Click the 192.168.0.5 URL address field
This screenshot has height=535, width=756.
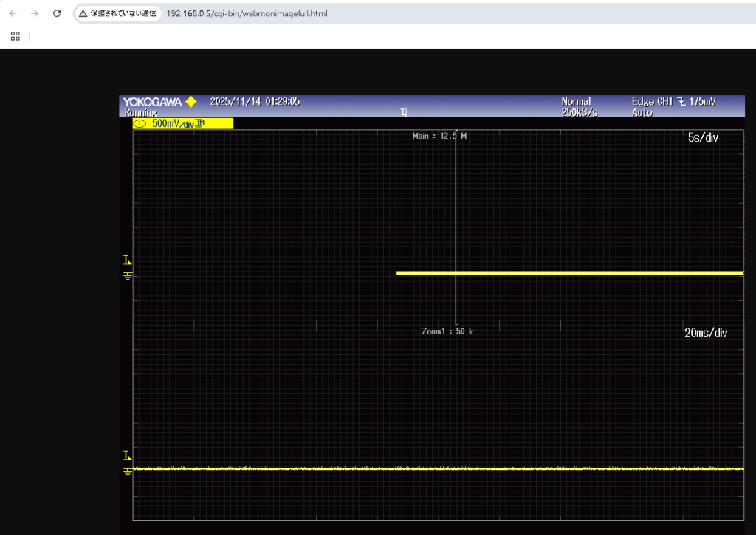(x=247, y=13)
